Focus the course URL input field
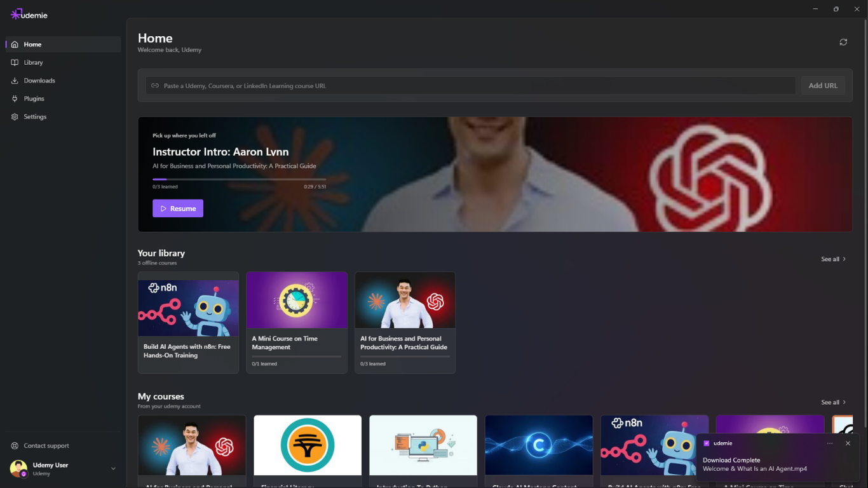 (471, 86)
